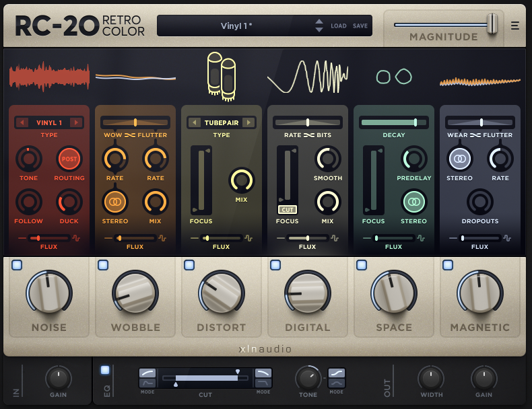Click the Distort Focus vertical range slider
Image resolution: width=532 pixels, height=409 pixels.
[x=201, y=180]
